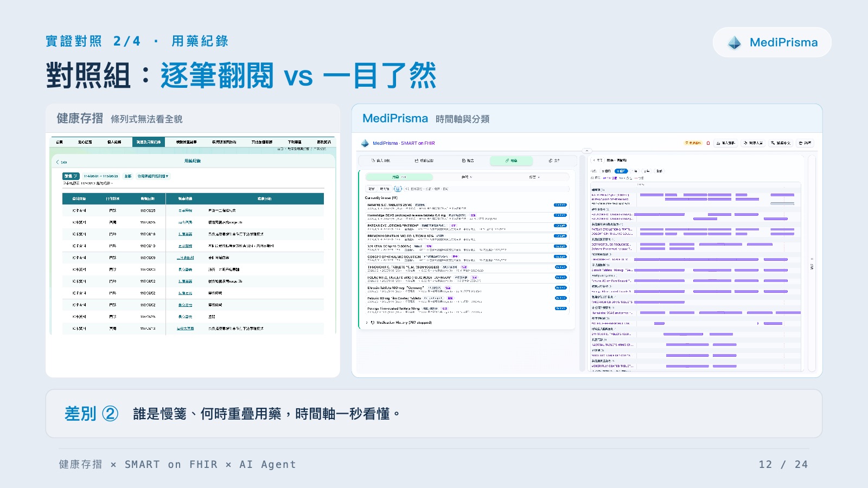Screen dimensions: 868x488
Task: Open the fifth MediPrisma tab with copy icon
Action: tap(554, 160)
